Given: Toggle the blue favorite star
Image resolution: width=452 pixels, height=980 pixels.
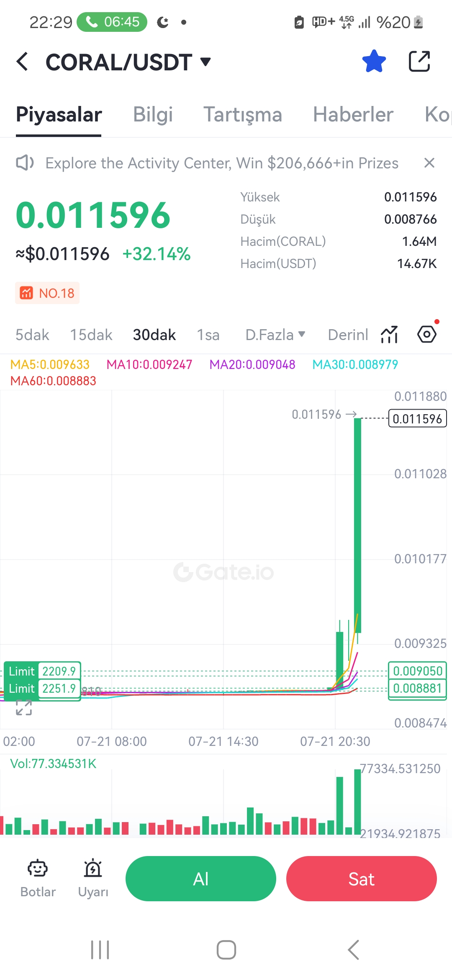Looking at the screenshot, I should (374, 61).
